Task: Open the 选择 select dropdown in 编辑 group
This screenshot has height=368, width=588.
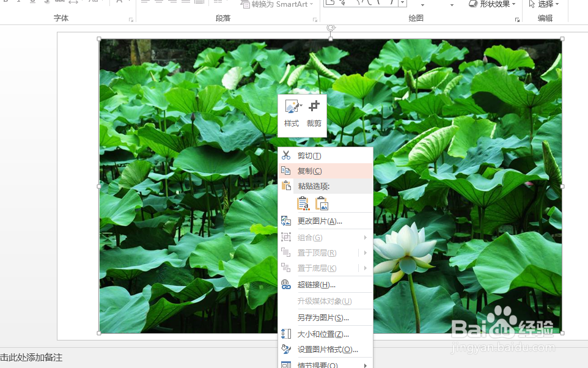Action: point(544,4)
